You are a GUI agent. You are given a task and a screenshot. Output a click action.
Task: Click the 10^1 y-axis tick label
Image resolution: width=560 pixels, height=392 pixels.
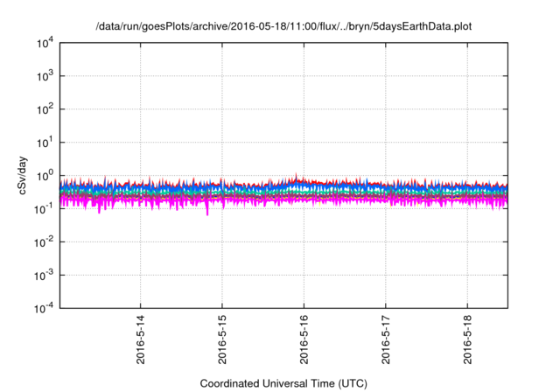45,143
